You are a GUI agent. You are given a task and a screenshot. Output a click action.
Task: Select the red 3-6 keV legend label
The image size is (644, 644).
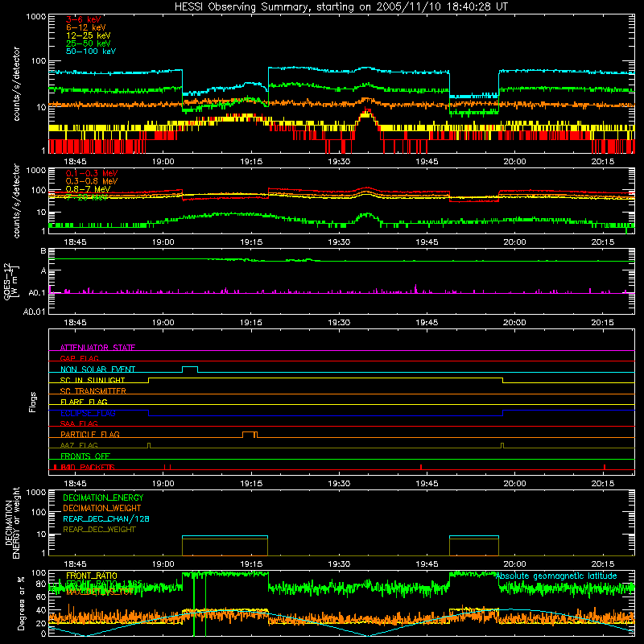83,19
